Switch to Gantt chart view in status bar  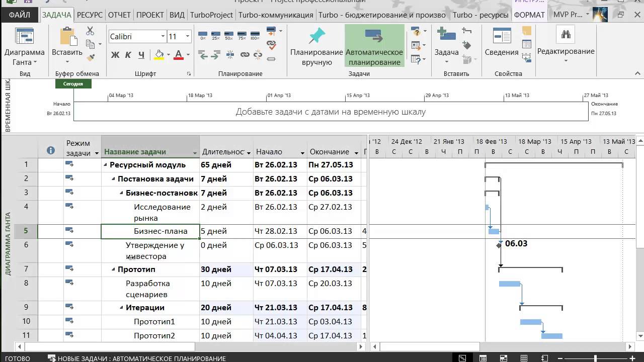[x=462, y=358]
